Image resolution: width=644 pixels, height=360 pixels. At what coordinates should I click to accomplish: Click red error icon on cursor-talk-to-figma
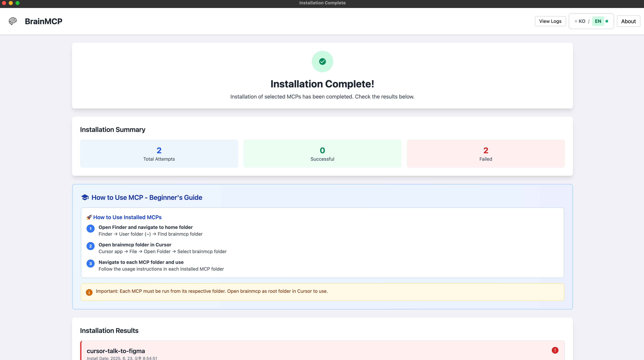(555, 350)
